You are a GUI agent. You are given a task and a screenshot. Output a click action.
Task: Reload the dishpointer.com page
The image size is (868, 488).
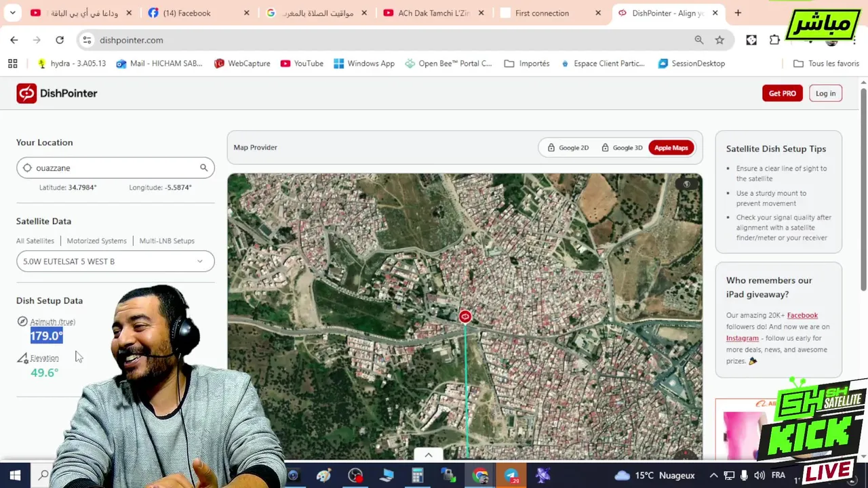(60, 40)
